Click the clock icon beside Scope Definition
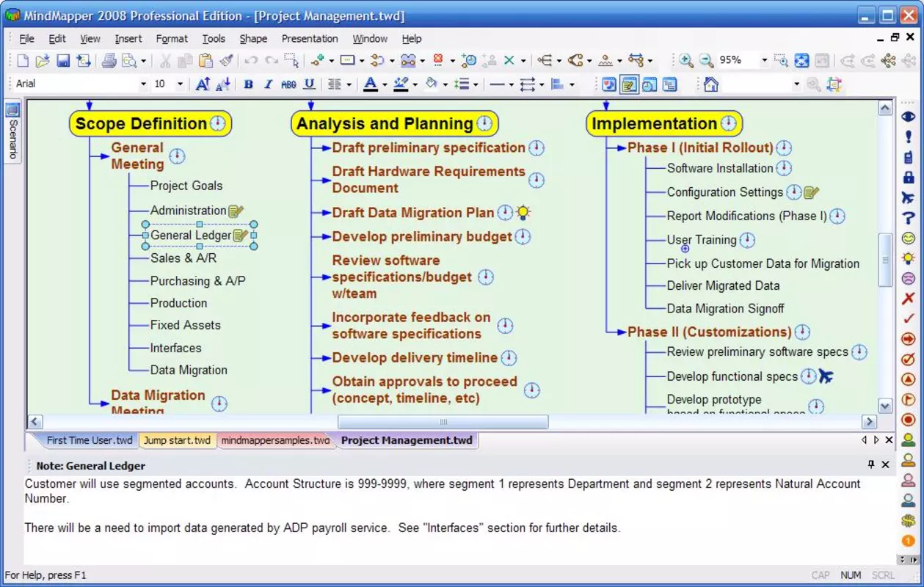The height and width of the screenshot is (587, 924). click(218, 123)
